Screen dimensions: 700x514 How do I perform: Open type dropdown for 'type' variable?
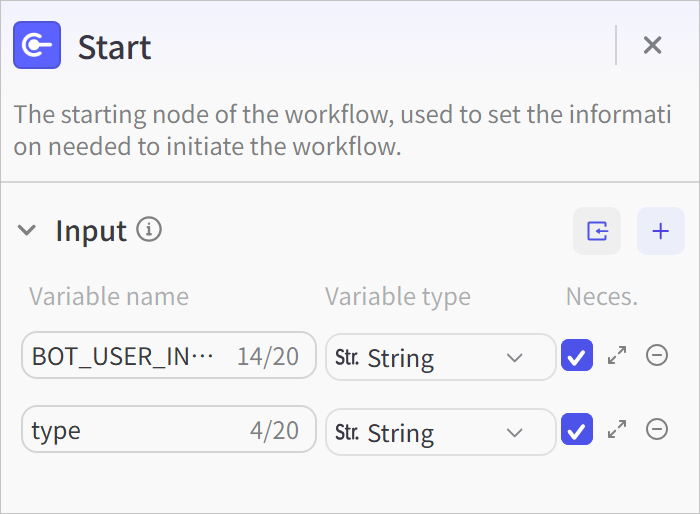(x=440, y=432)
